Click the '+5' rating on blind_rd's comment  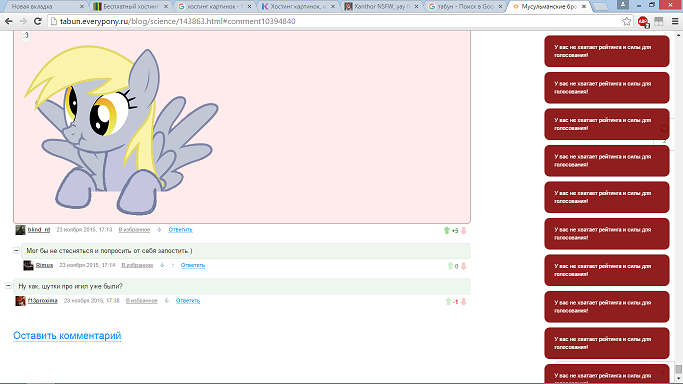455,231
